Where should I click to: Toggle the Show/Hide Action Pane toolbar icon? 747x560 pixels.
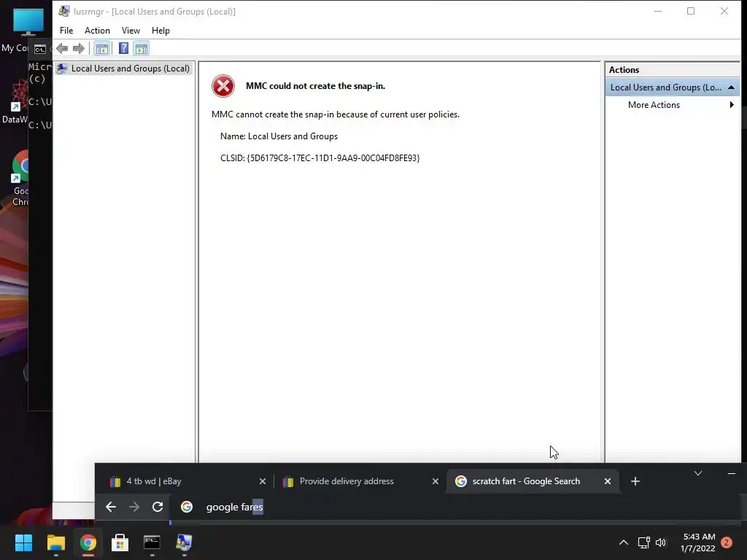point(142,48)
